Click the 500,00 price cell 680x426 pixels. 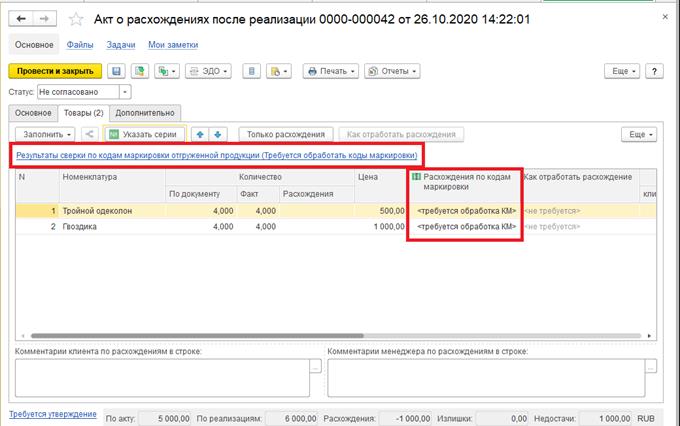[380, 211]
